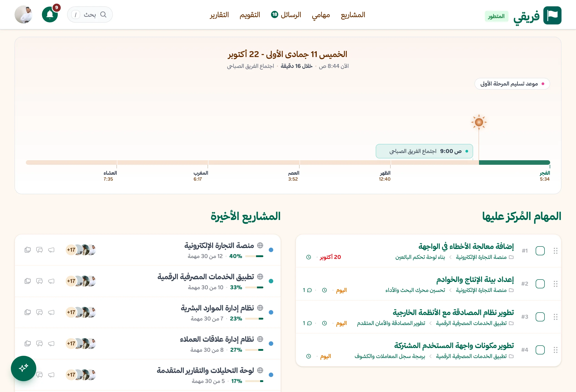Follow breadcrumb link بناء لوحة تحكم البائعين
576x392 pixels.
(420, 257)
